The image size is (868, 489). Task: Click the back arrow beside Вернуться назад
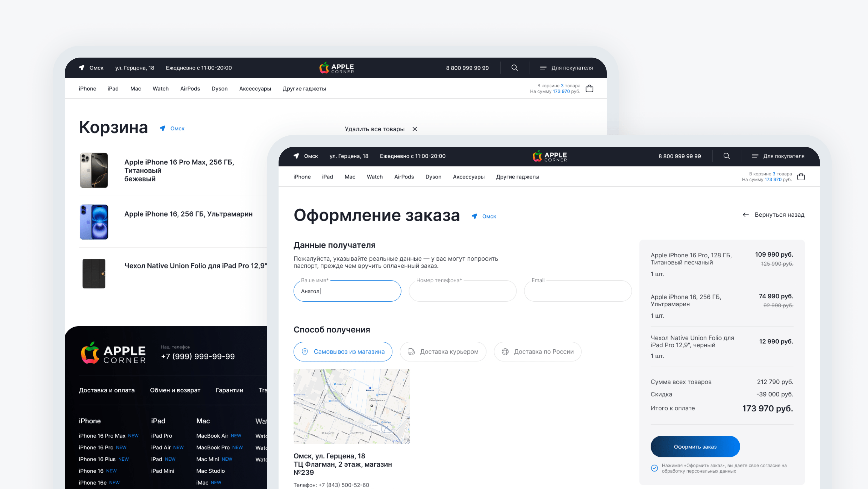pos(745,215)
